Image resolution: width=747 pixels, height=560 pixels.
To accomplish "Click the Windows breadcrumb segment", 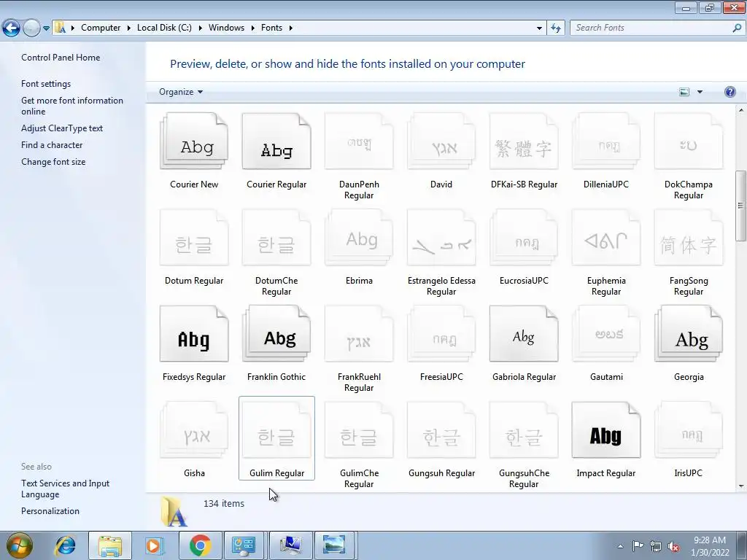I will pos(226,28).
